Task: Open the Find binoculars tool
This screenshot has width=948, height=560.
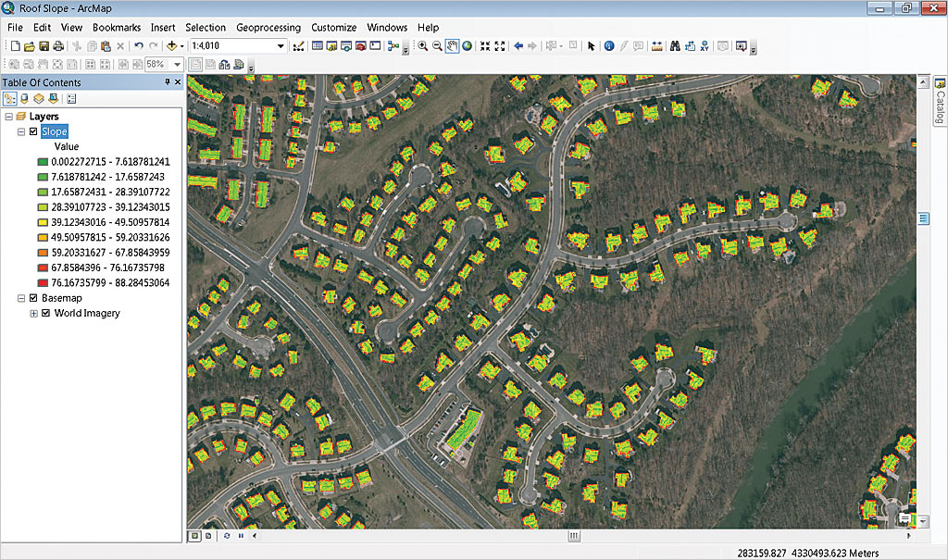Action: [676, 46]
